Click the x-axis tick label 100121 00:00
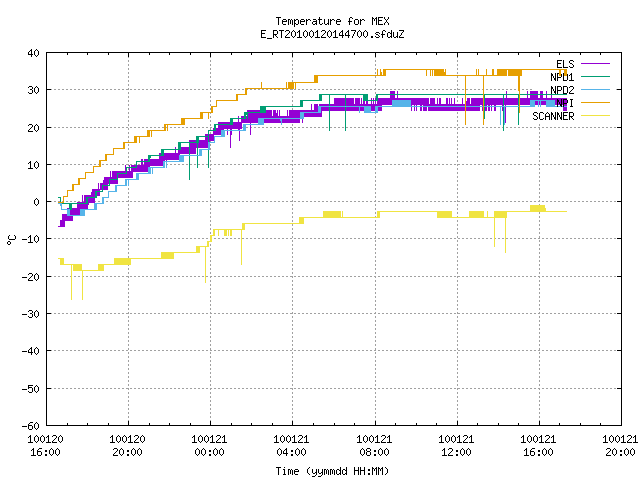Screen dimensions: 640x480 coord(209,446)
